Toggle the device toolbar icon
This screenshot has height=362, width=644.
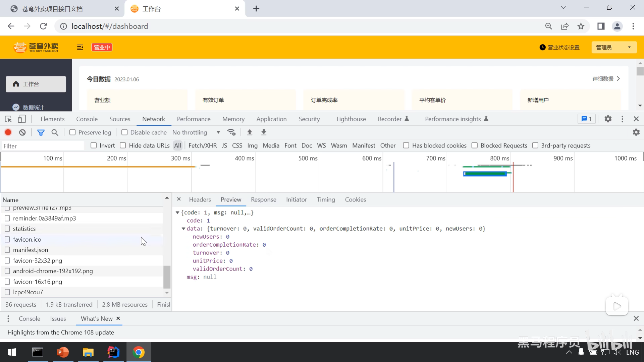(x=22, y=119)
